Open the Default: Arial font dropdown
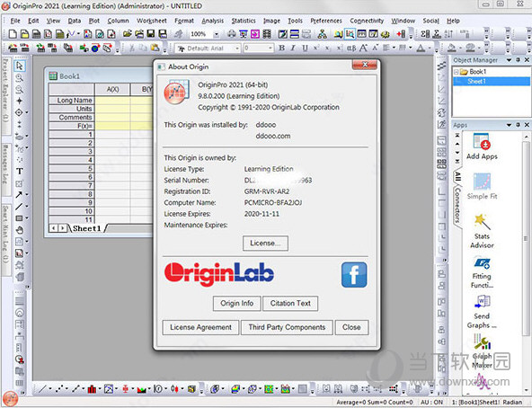 pyautogui.click(x=237, y=49)
